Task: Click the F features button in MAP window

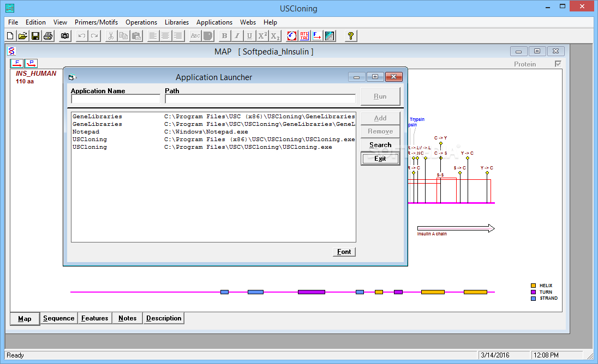Action: pos(17,63)
